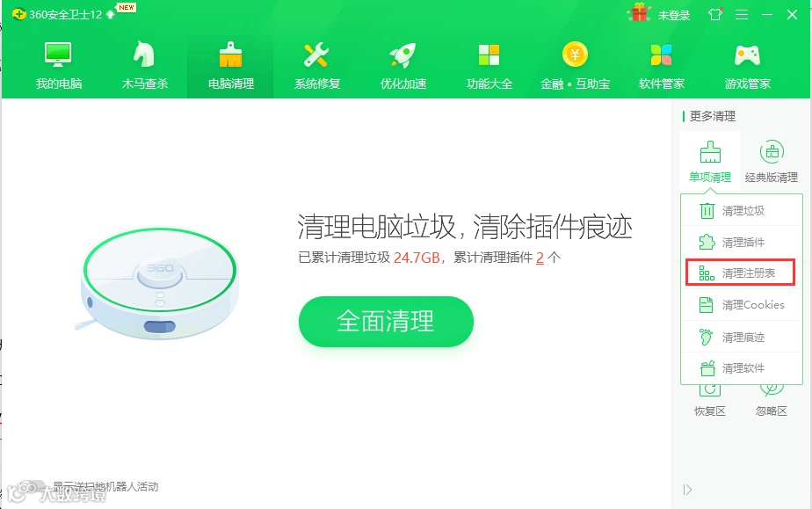Choose 清理Cookies menu entry
The image size is (812, 509).
tap(742, 305)
